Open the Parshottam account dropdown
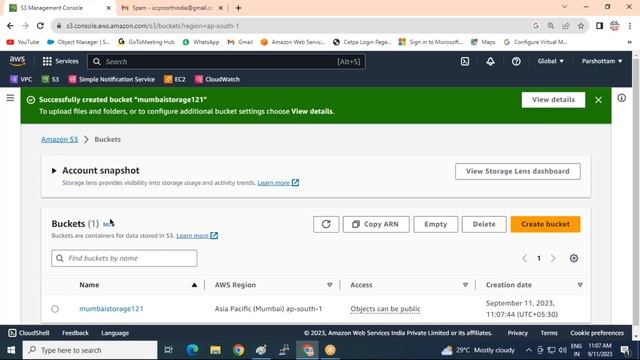This screenshot has height=360, width=640. pos(602,61)
